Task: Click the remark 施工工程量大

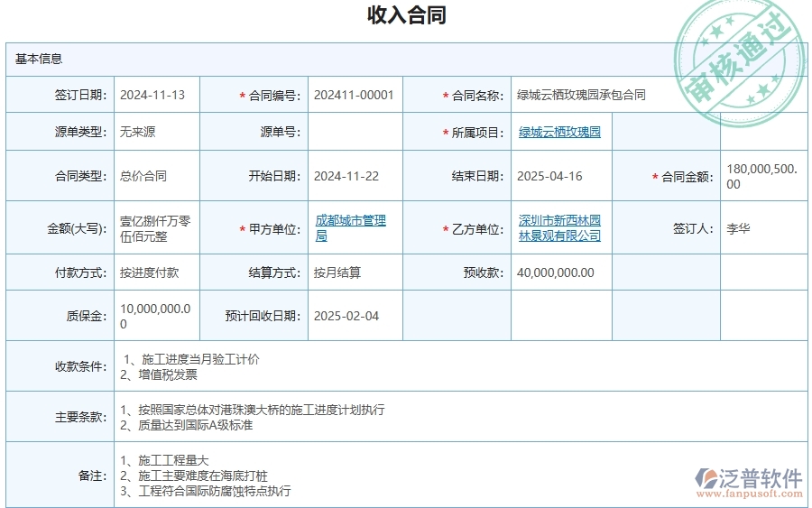Action: point(173,460)
